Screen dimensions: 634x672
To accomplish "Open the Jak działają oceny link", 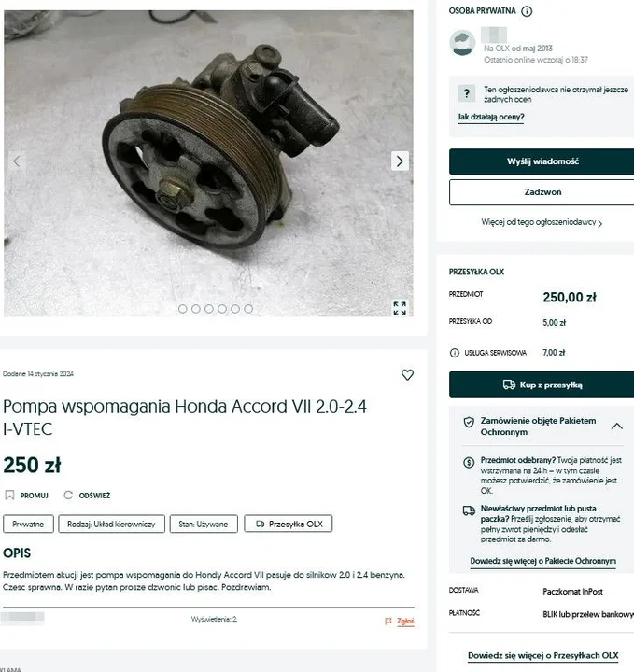I will click(x=490, y=118).
